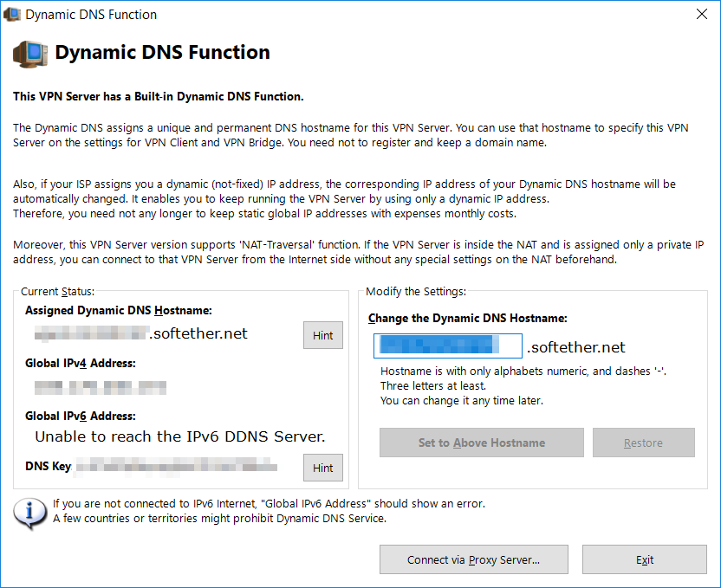Click 'A few countries or territories' note
Viewport: 721px width, 588px height.
click(x=220, y=519)
